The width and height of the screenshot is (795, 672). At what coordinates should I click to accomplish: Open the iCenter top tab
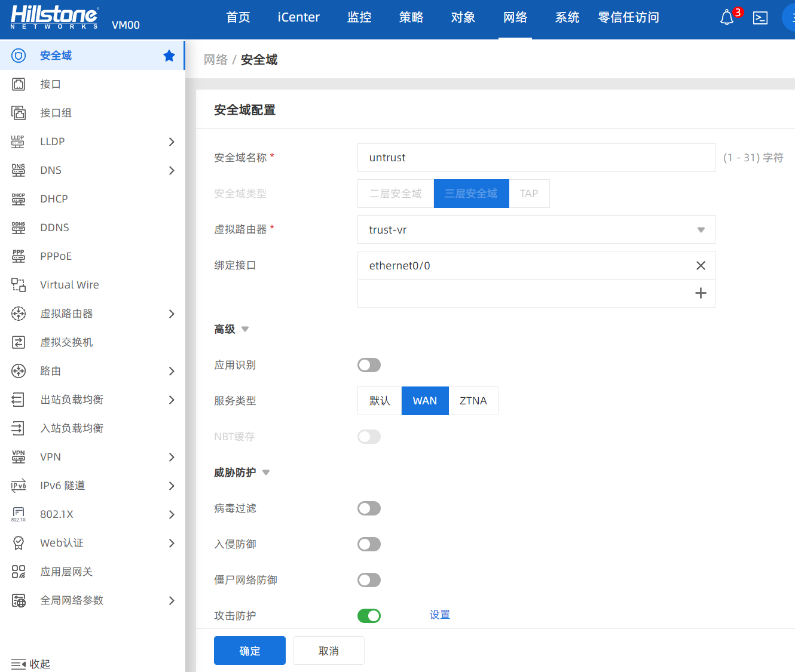coord(299,17)
